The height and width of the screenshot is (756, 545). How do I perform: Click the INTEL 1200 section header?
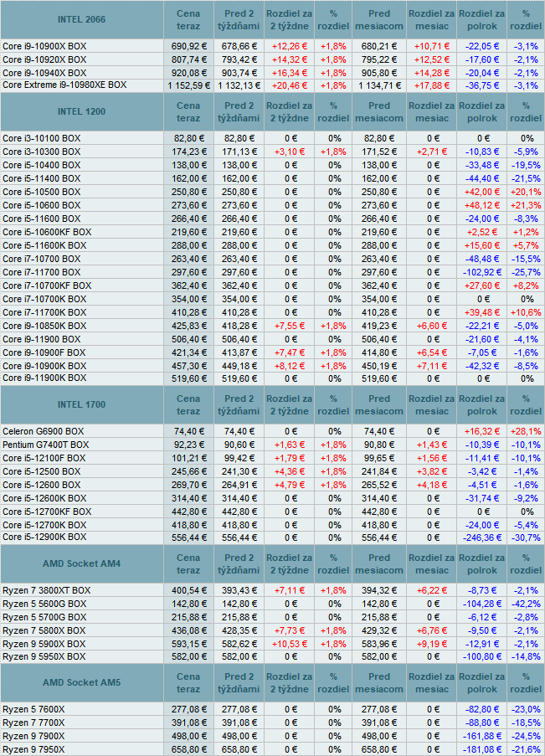click(82, 111)
